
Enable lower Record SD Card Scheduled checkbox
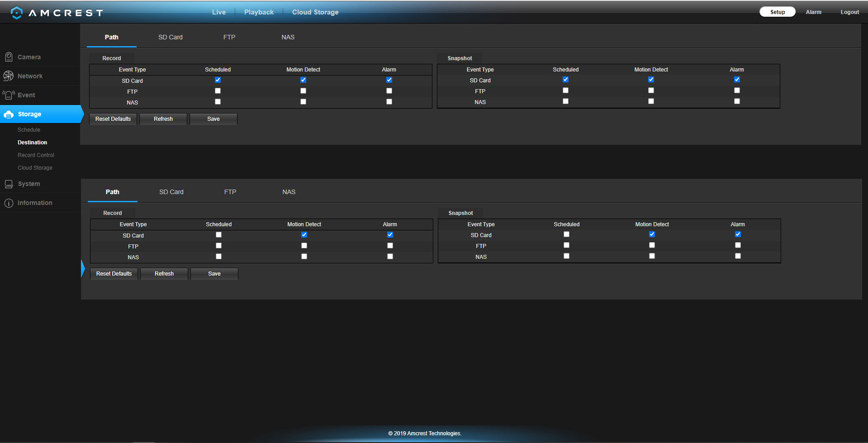click(218, 235)
